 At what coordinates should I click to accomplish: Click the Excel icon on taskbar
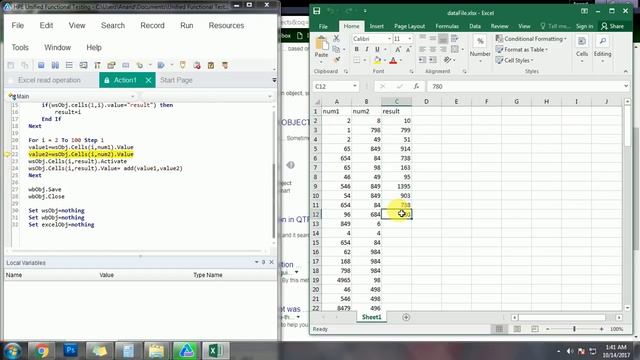(x=215, y=351)
